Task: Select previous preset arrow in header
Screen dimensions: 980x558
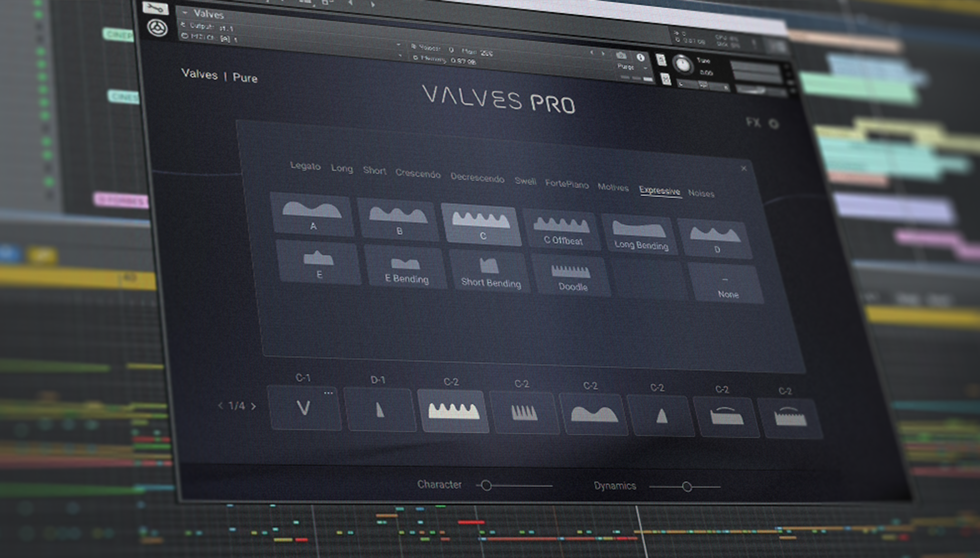Action: point(591,53)
